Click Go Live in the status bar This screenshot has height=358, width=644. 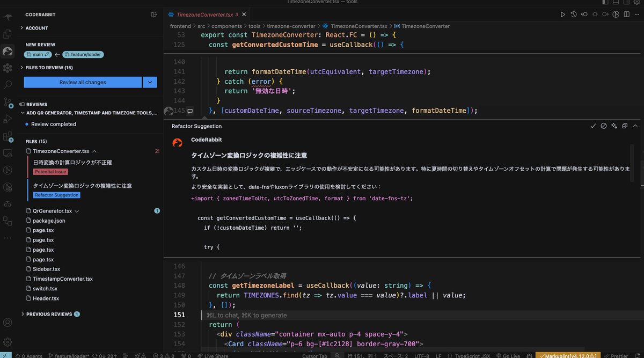point(508,355)
